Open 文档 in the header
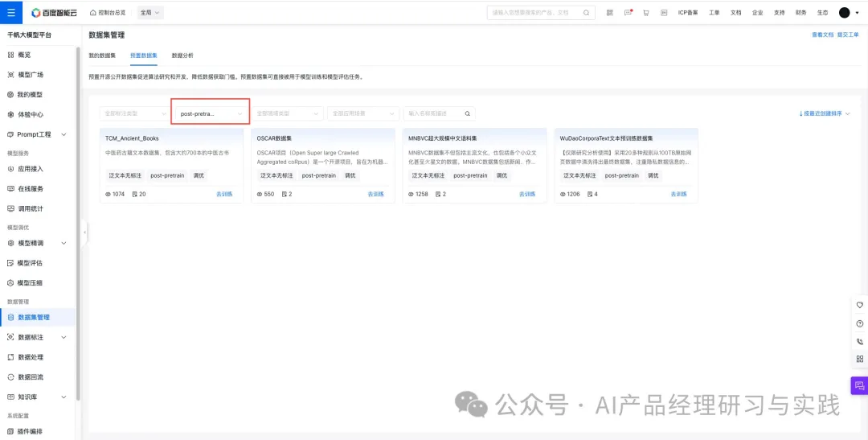The height and width of the screenshot is (440, 868). tap(735, 12)
